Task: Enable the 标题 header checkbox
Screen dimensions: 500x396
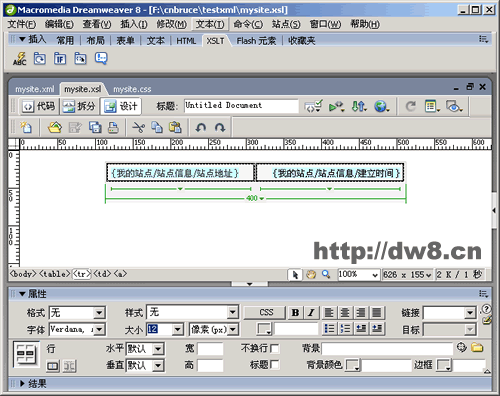Action: (x=275, y=365)
